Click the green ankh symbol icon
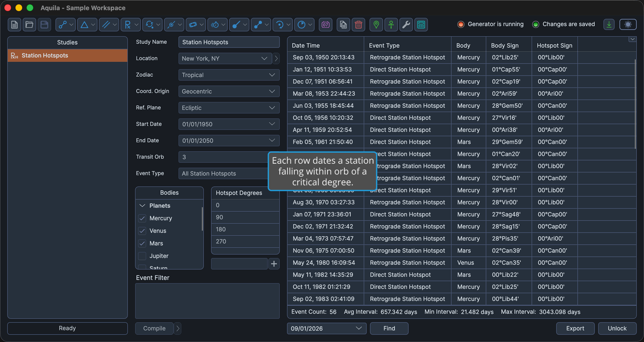The height and width of the screenshot is (342, 644). coord(391,25)
